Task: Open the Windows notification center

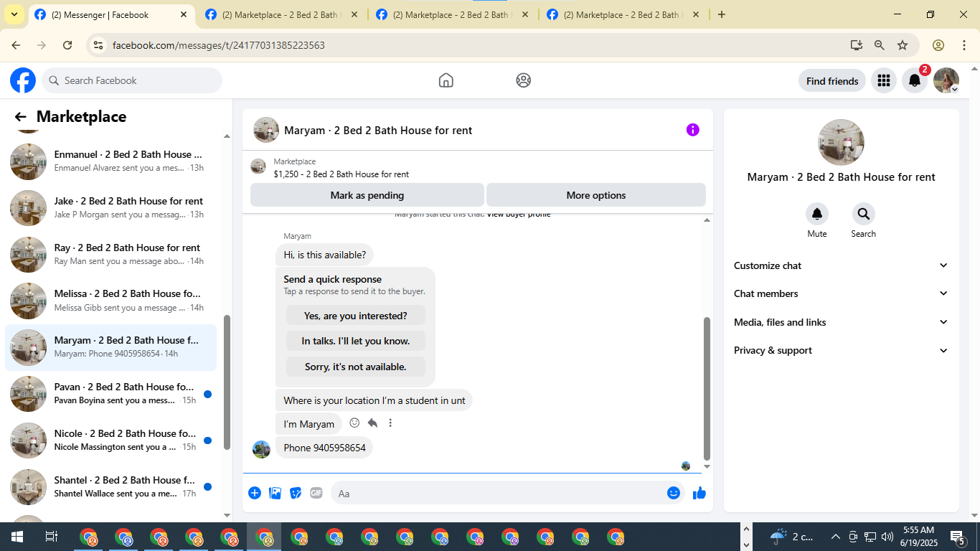Action: [958, 537]
